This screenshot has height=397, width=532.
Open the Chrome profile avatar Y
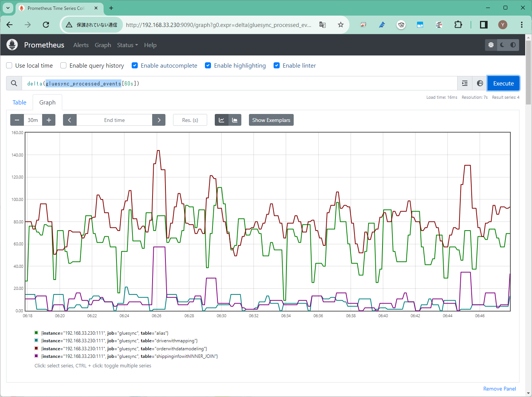[503, 25]
